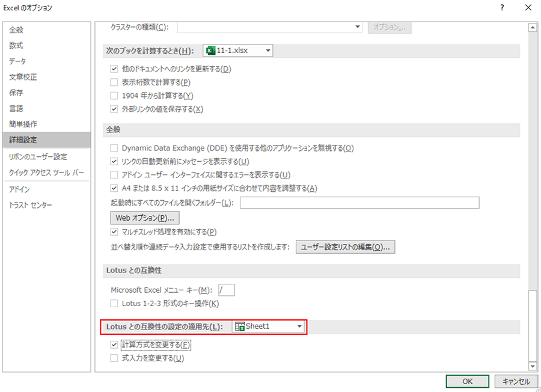Open the トラスト センター category
The image size is (541, 392).
(46, 205)
